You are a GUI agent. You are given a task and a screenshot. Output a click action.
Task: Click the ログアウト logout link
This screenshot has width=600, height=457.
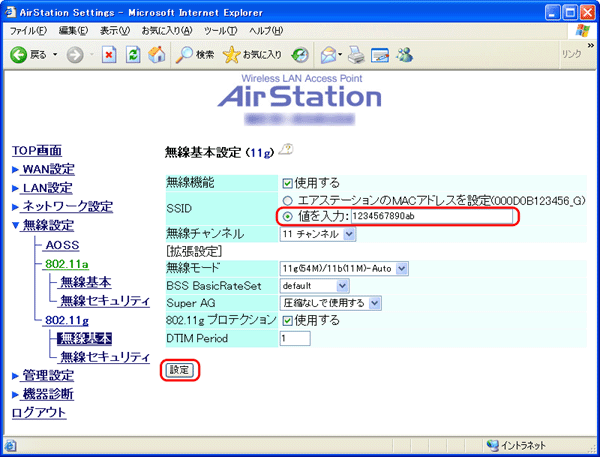[39, 413]
